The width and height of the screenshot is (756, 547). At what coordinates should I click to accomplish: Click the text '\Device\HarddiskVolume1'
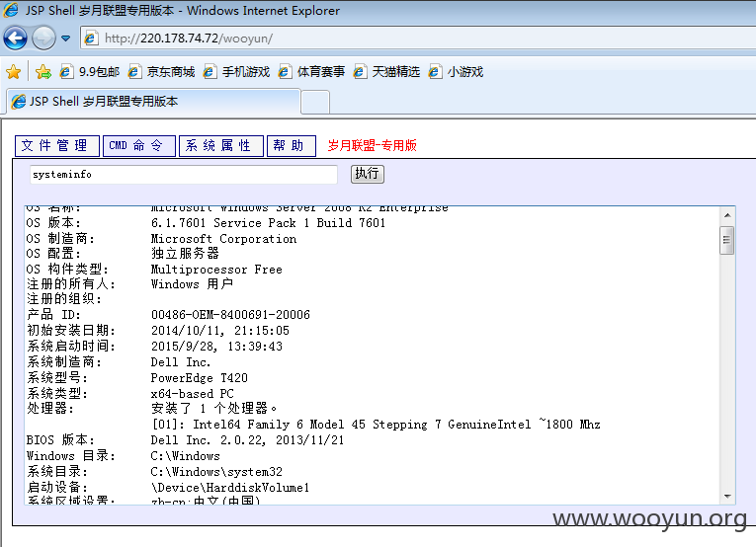230,488
